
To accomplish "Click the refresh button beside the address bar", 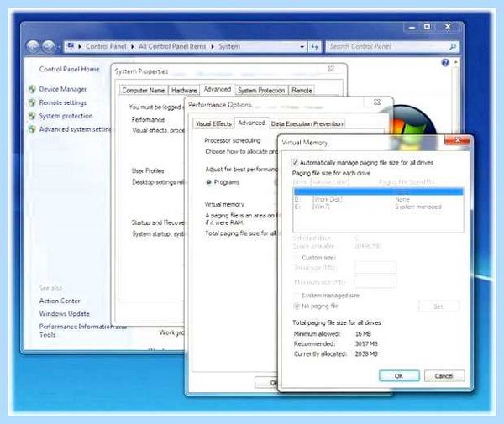I will 315,47.
